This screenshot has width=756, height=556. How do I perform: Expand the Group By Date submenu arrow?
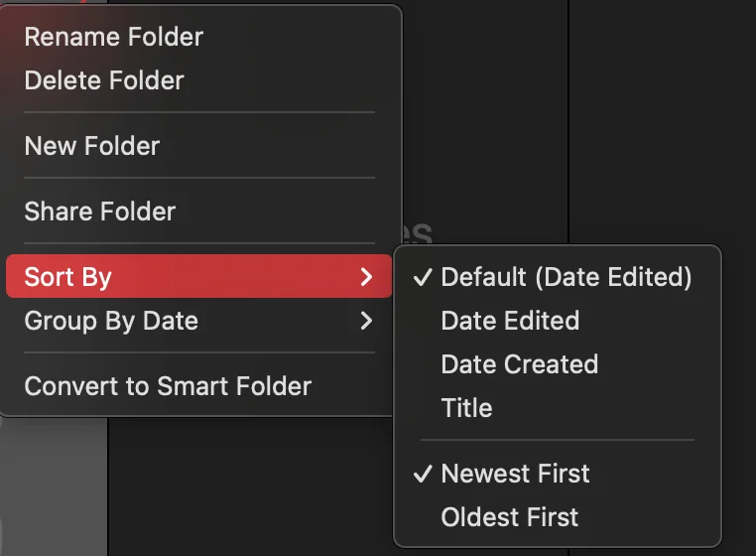[x=366, y=321]
